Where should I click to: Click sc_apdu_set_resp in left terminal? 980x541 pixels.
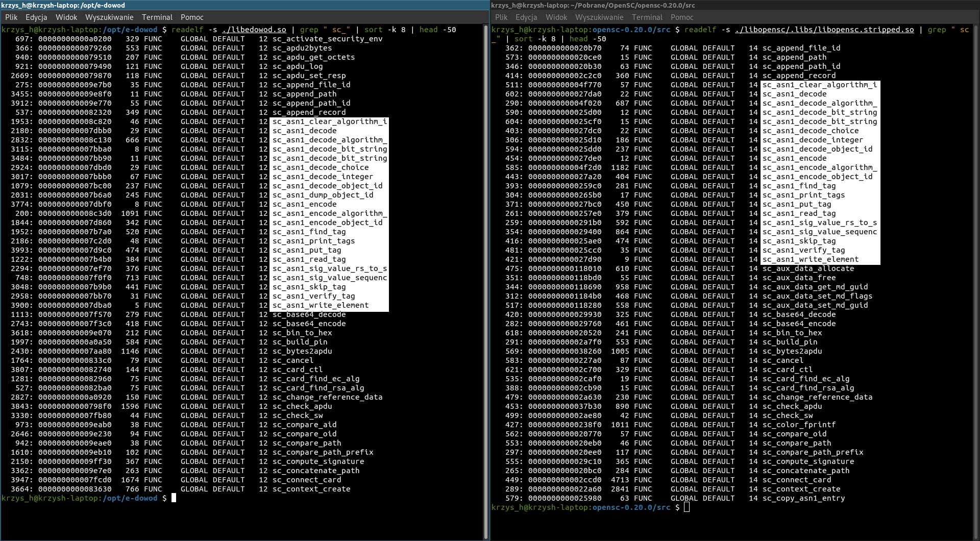[309, 76]
